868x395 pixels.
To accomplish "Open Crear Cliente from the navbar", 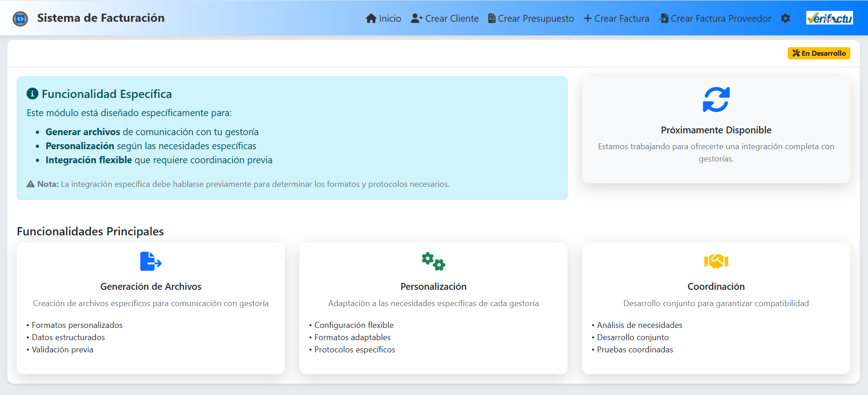I will (x=445, y=18).
